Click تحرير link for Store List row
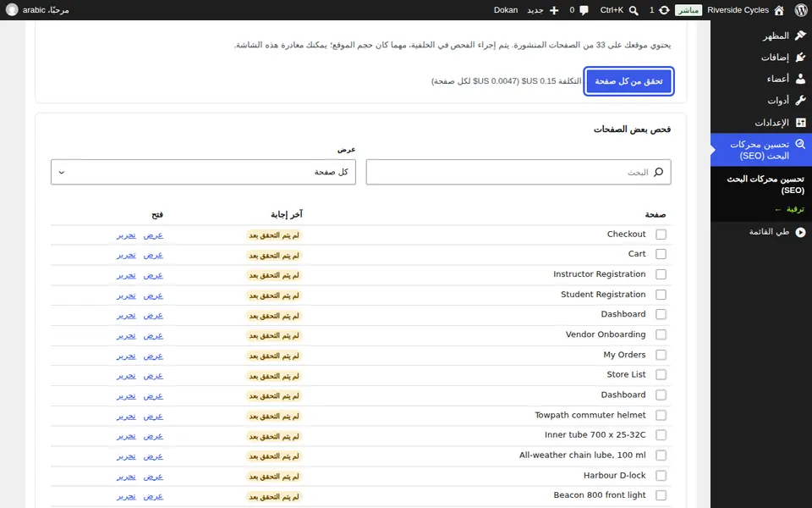Image resolution: width=812 pixels, height=508 pixels. coord(126,376)
